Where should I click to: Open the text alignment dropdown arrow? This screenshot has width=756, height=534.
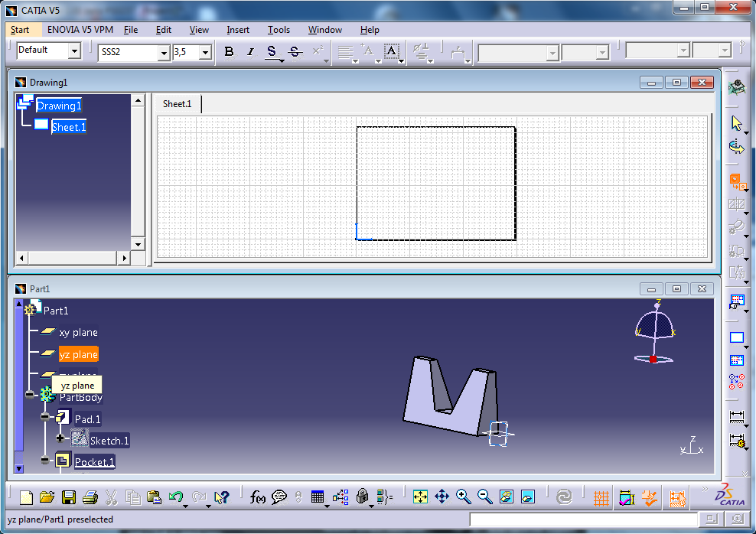[x=355, y=61]
